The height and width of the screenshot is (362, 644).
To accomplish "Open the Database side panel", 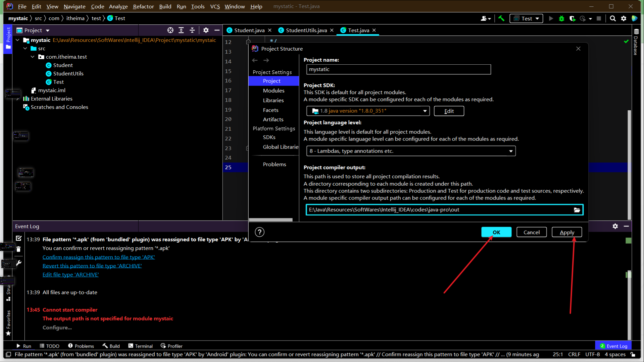I will [x=636, y=42].
